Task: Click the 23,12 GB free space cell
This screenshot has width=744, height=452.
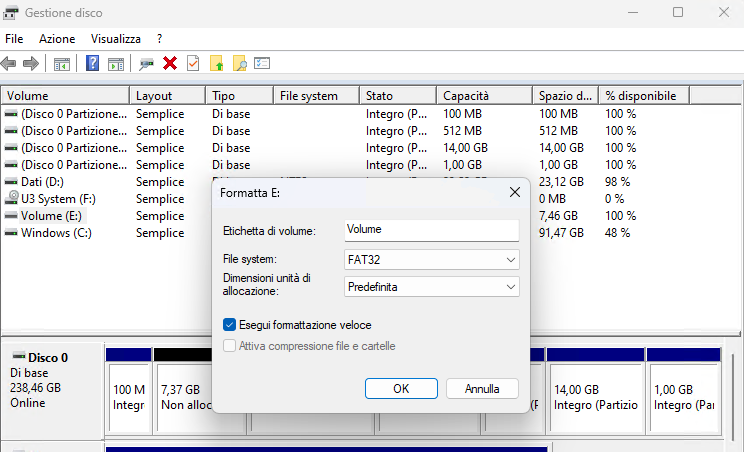Action: [561, 182]
